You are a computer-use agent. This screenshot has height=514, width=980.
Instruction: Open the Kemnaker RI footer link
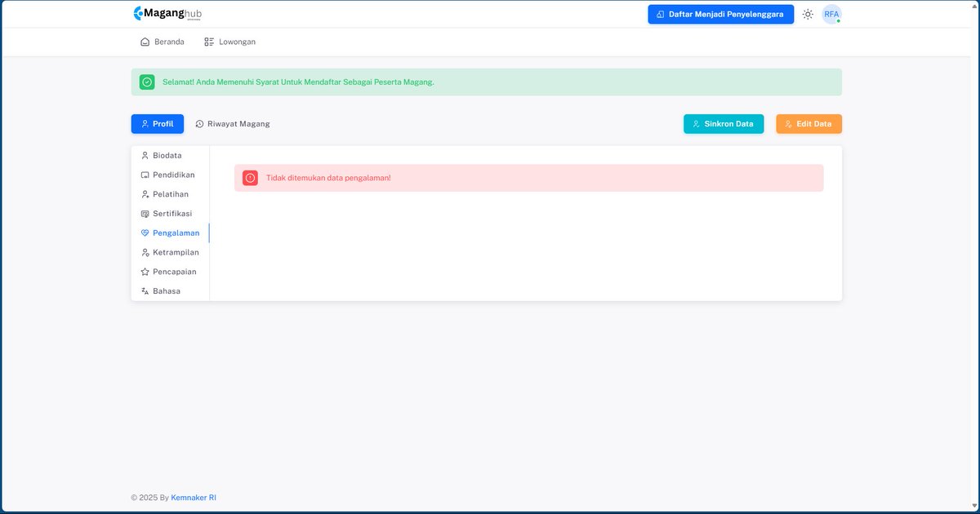(x=194, y=498)
